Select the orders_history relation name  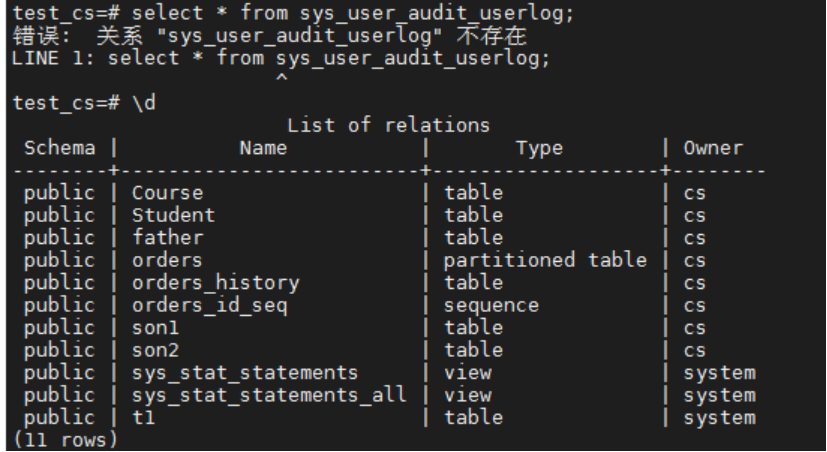(x=215, y=283)
